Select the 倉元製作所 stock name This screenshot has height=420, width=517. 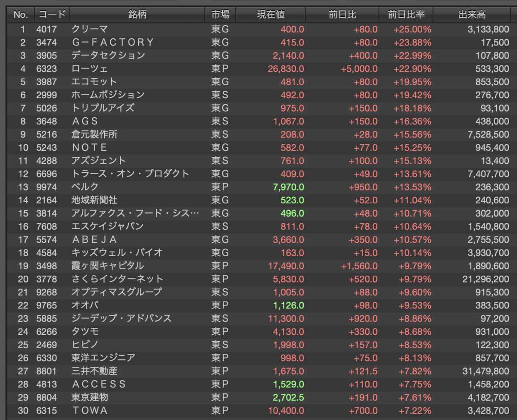point(94,134)
